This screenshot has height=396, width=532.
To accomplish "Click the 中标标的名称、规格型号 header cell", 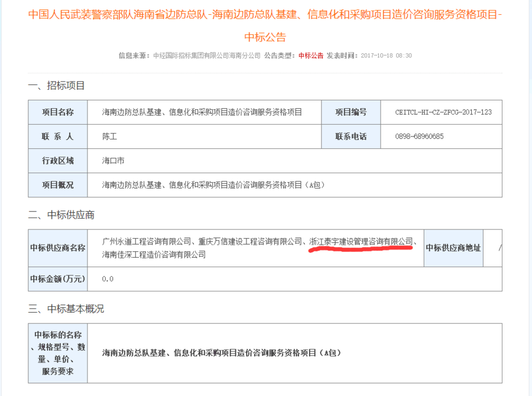I will tap(58, 353).
